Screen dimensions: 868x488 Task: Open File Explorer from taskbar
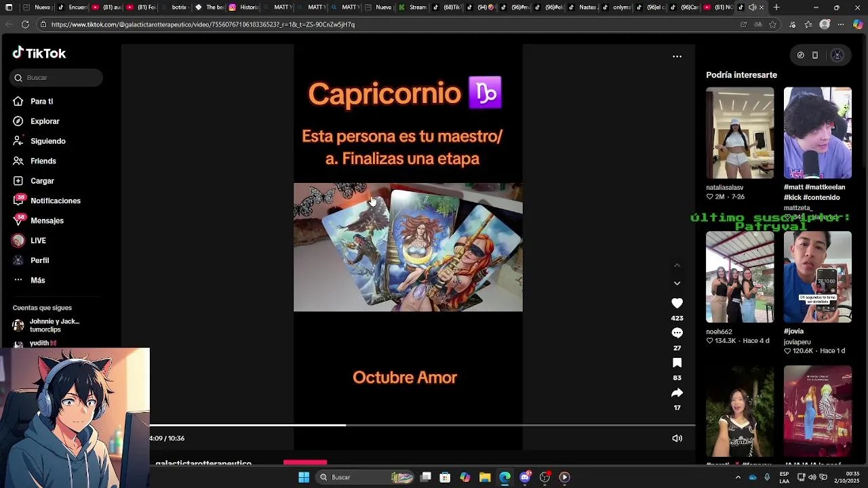click(x=485, y=477)
